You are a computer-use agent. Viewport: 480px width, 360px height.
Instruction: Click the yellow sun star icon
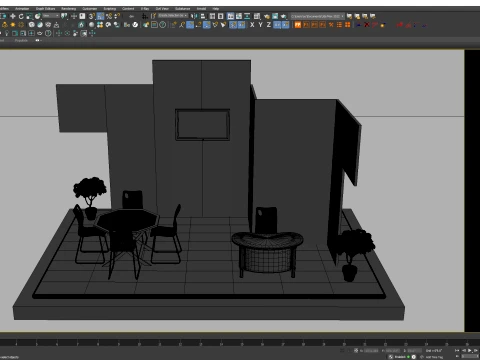tap(13, 24)
